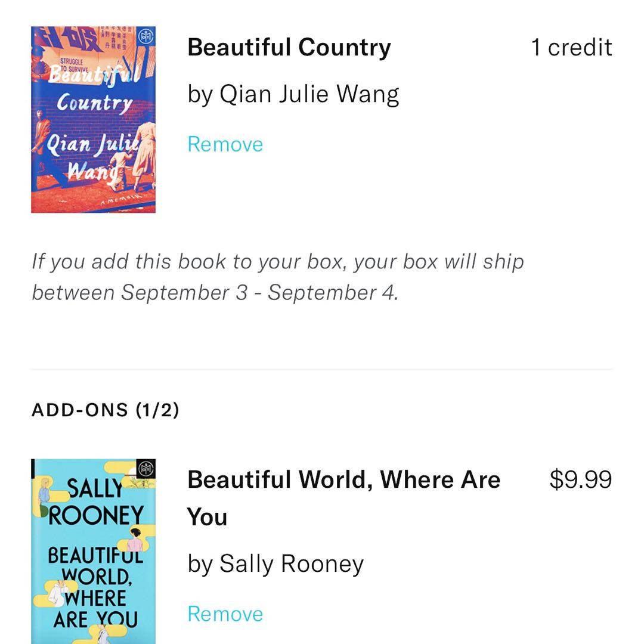Click the badge icon on Sally Rooney cover

[145, 469]
